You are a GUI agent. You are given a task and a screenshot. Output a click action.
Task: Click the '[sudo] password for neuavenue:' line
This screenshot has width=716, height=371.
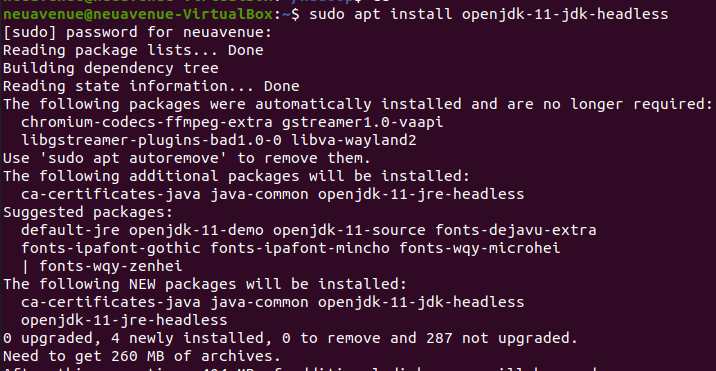(137, 33)
